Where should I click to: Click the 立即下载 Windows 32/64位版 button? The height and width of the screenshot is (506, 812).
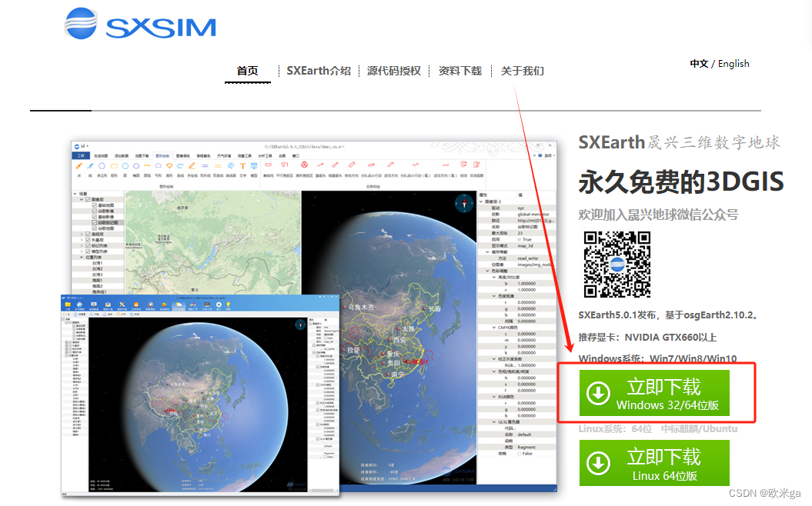click(x=653, y=393)
